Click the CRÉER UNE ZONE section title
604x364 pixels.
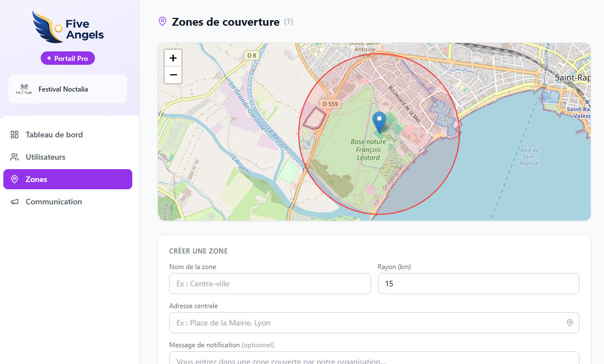pyautogui.click(x=198, y=251)
